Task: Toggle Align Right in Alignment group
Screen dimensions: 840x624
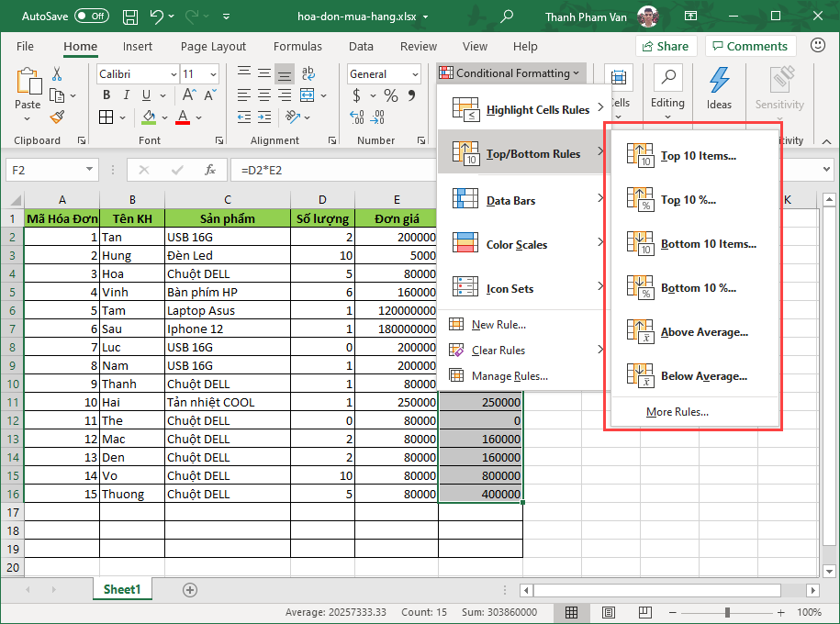Action: (285, 95)
